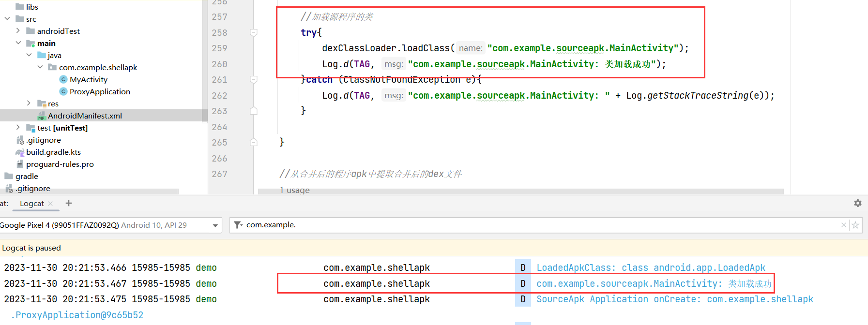
Task: Open Logcat settings gear
Action: (858, 203)
